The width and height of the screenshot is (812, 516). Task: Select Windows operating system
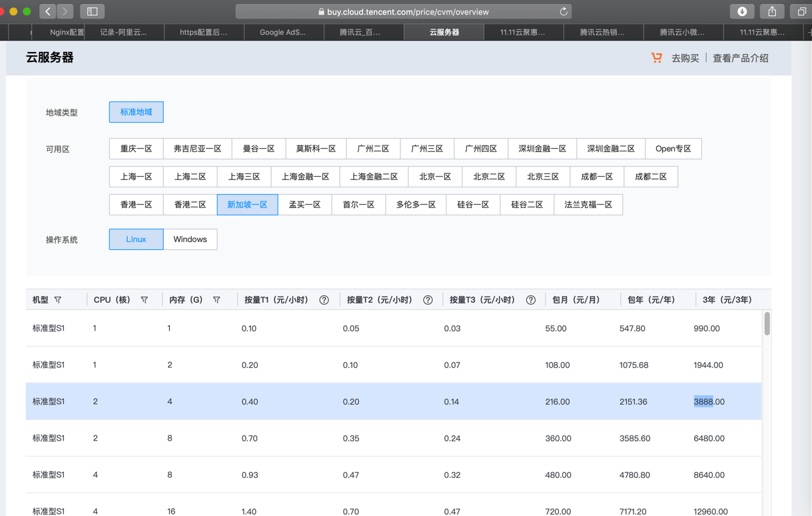tap(190, 239)
